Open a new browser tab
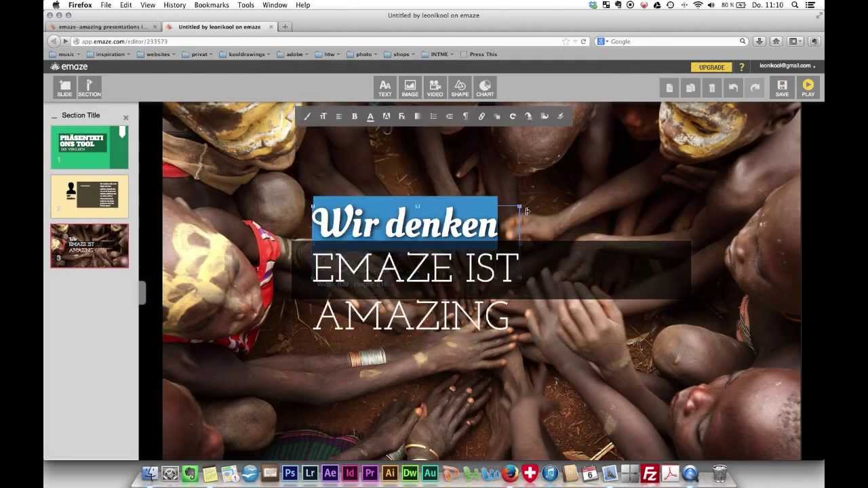This screenshot has height=488, width=868. 285,27
